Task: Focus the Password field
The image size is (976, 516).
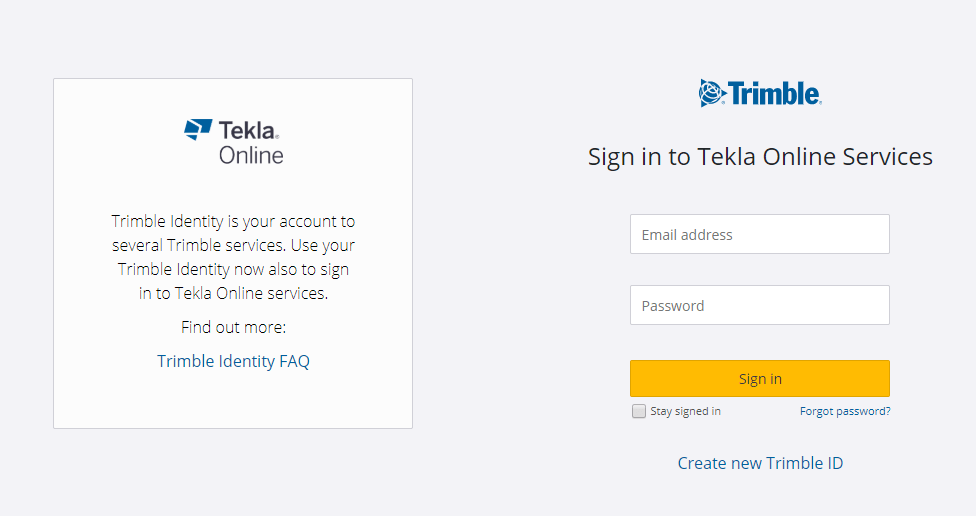Action: pos(759,305)
